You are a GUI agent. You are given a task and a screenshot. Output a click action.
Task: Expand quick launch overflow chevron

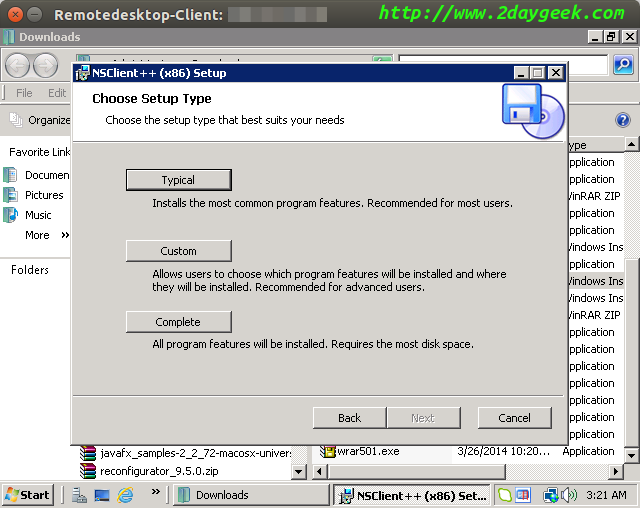coord(156,492)
